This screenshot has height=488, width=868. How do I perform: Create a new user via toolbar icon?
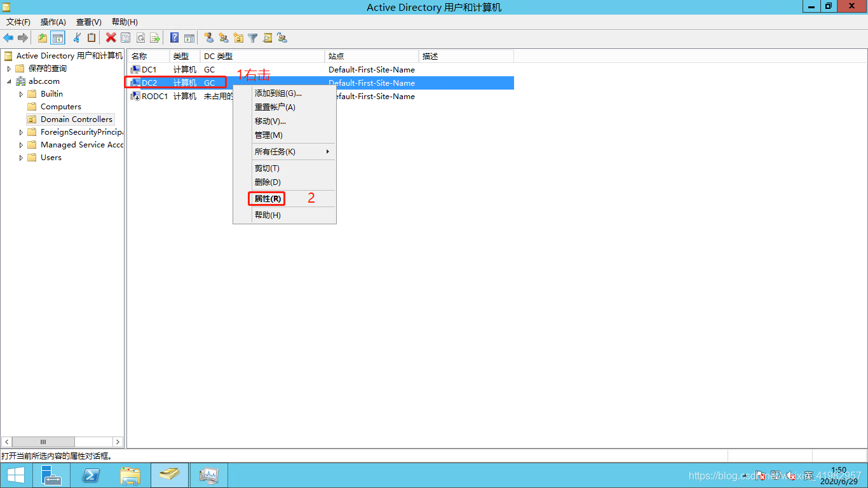point(208,38)
